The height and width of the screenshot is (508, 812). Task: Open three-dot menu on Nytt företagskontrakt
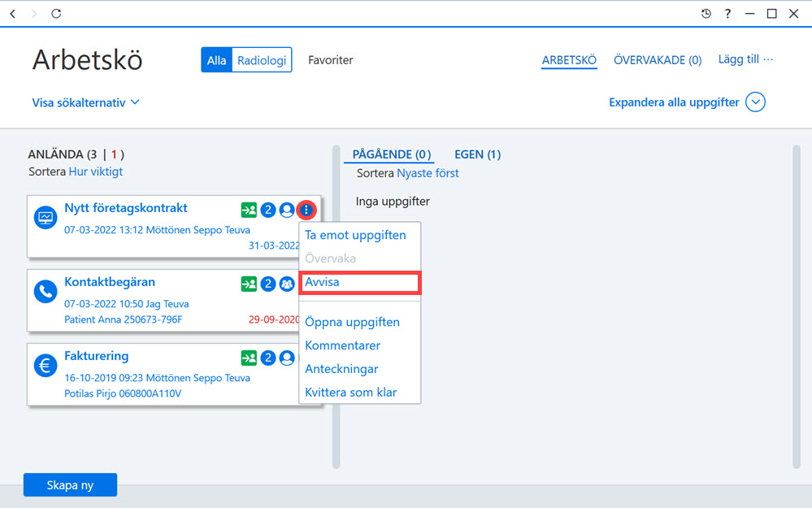pyautogui.click(x=306, y=210)
